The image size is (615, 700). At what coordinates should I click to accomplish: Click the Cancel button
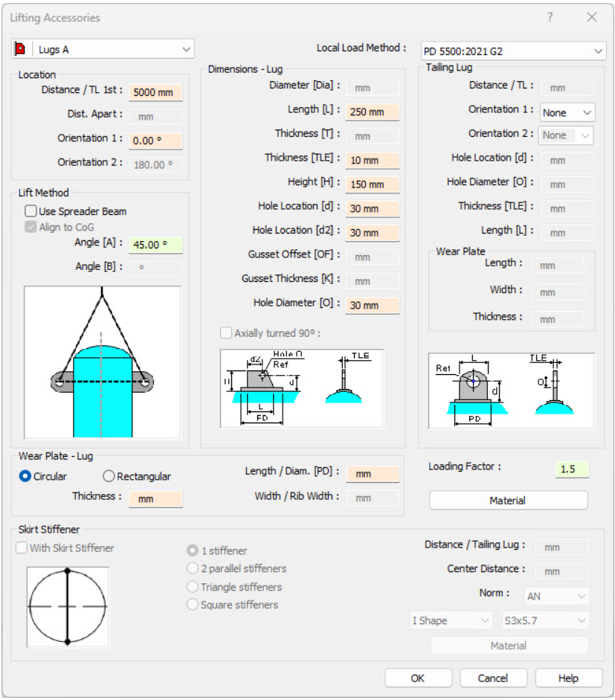[493, 678]
